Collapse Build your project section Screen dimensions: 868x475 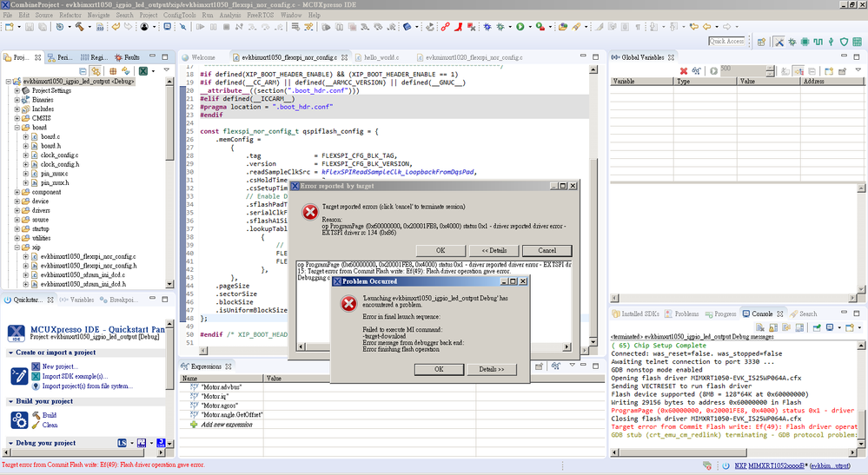click(10, 401)
